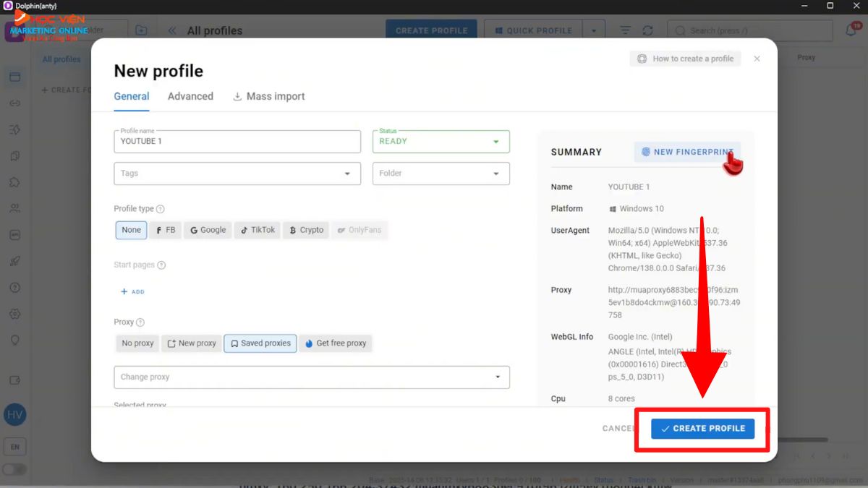The width and height of the screenshot is (868, 488).
Task: Close the New profile dialog with X
Action: [x=757, y=59]
